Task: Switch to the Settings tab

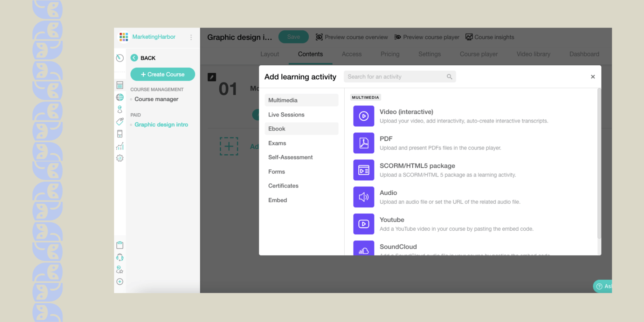Action: [x=430, y=54]
